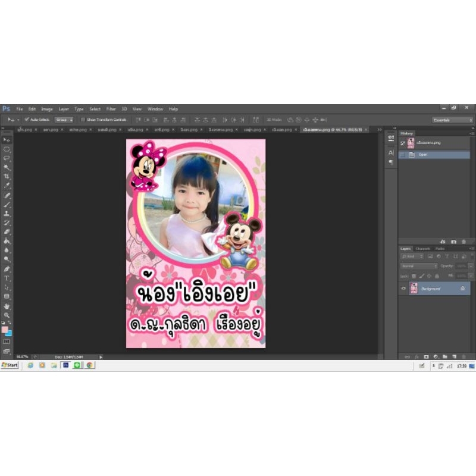Select the Healing Brush tool
476x476 pixels.
point(7,195)
